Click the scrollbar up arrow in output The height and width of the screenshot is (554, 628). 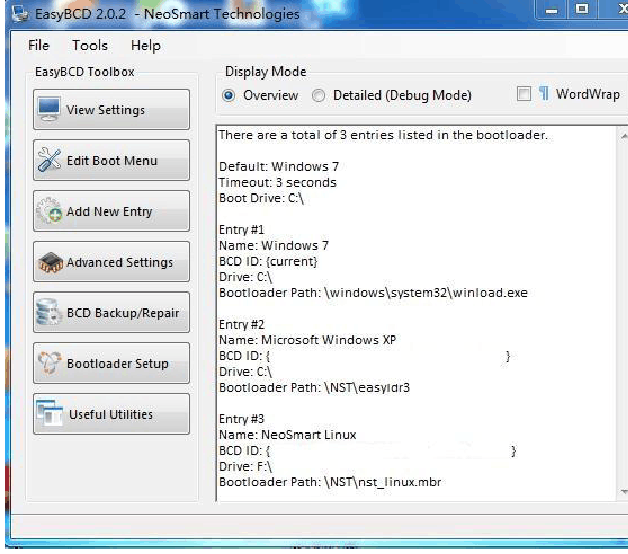623,137
